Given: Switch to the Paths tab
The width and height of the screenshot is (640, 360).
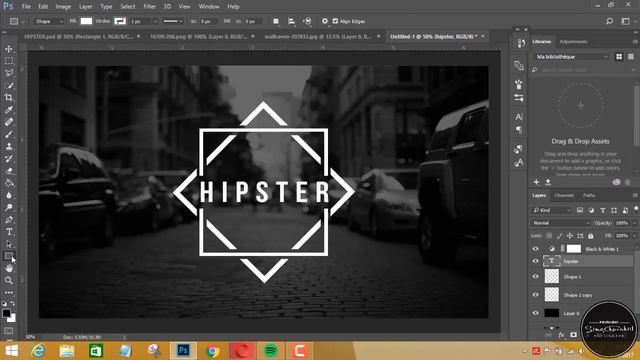Looking at the screenshot, I should click(x=589, y=196).
